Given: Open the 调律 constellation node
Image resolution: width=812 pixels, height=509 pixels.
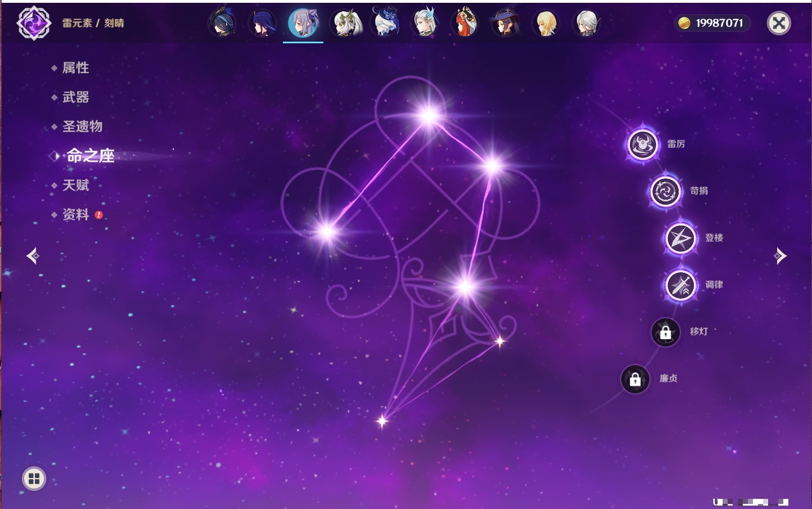Looking at the screenshot, I should tap(680, 285).
